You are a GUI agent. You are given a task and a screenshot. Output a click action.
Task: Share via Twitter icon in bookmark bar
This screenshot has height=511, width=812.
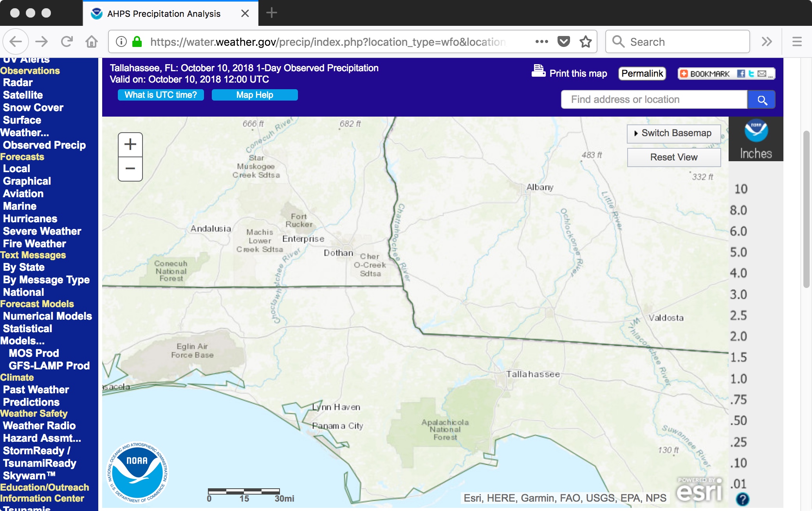click(751, 74)
